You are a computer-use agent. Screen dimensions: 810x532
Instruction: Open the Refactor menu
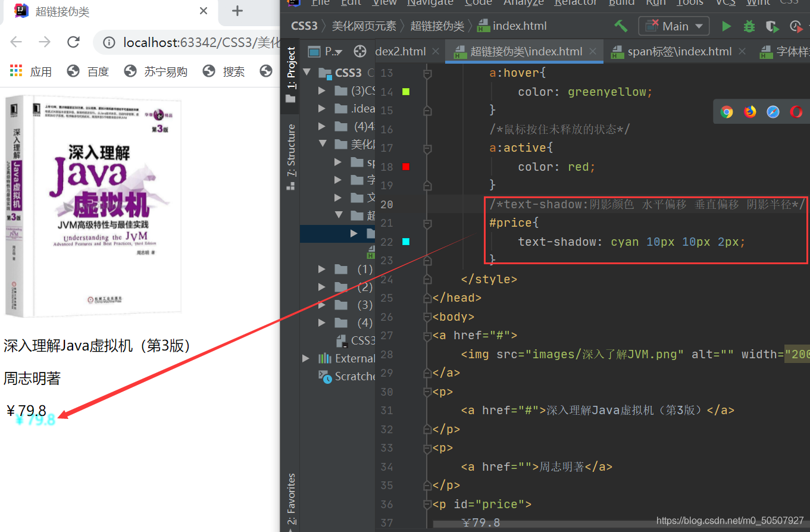point(576,3)
